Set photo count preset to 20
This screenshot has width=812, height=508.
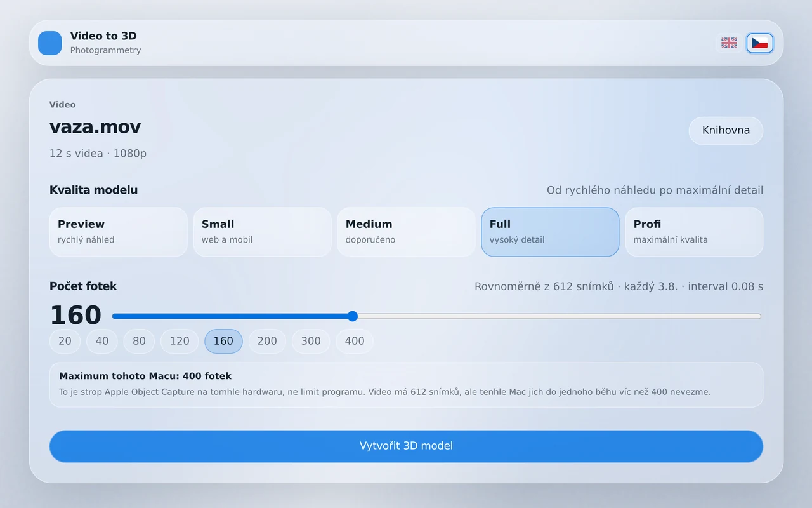click(65, 341)
